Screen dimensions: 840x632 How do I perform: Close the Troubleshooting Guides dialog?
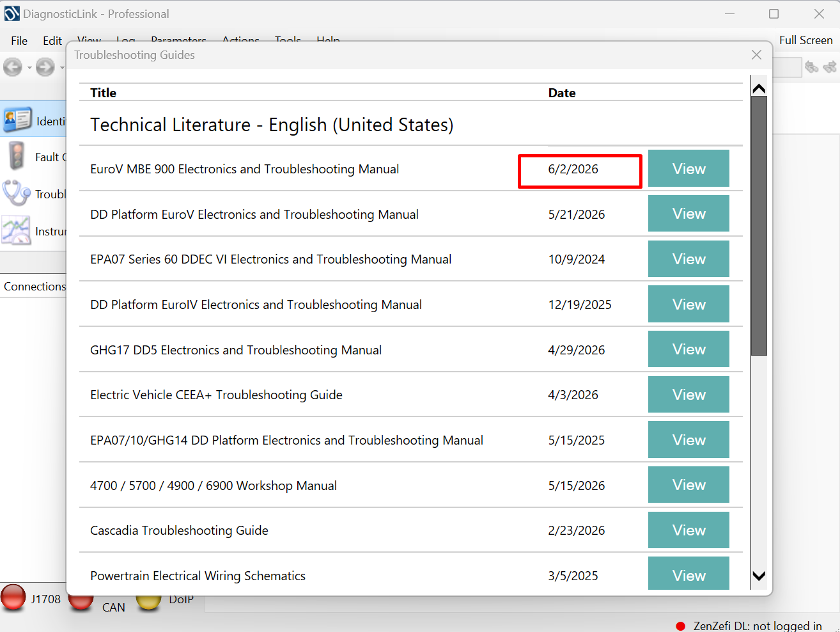pyautogui.click(x=756, y=55)
